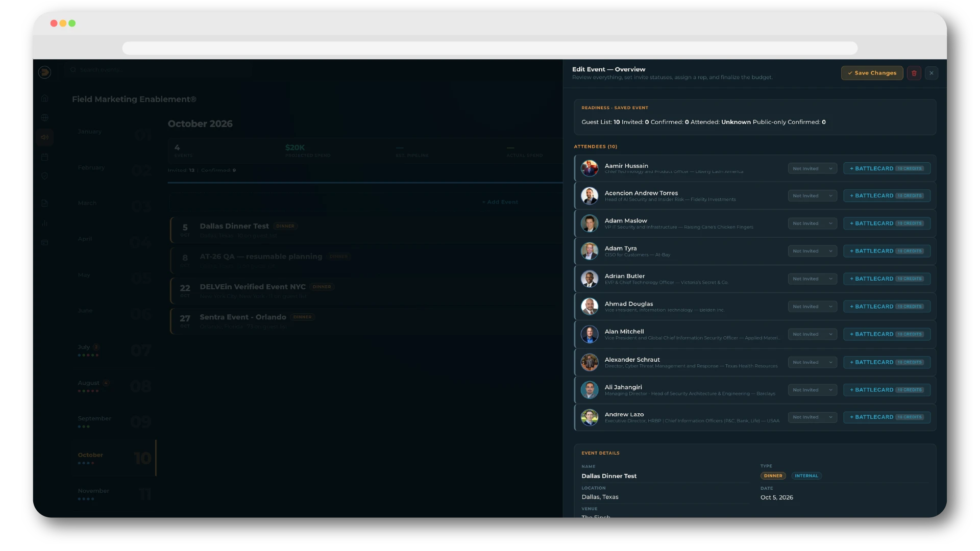
Task: Click the Save Changes button
Action: (x=872, y=73)
